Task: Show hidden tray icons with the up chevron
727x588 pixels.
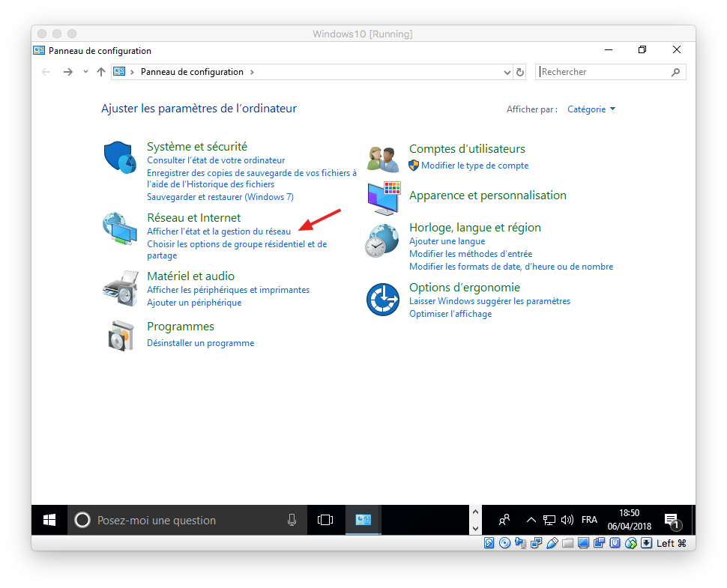Action: click(531, 520)
